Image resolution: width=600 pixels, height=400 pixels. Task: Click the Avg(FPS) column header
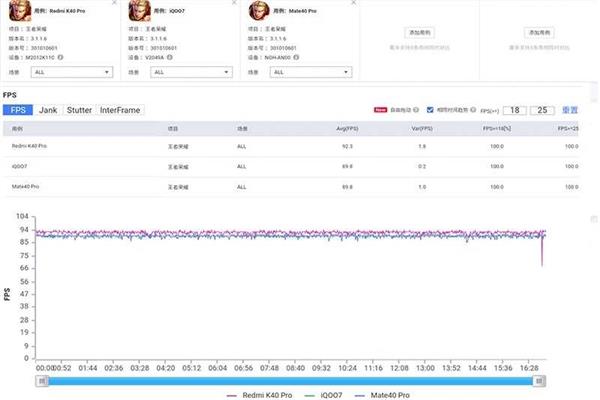pyautogui.click(x=347, y=129)
